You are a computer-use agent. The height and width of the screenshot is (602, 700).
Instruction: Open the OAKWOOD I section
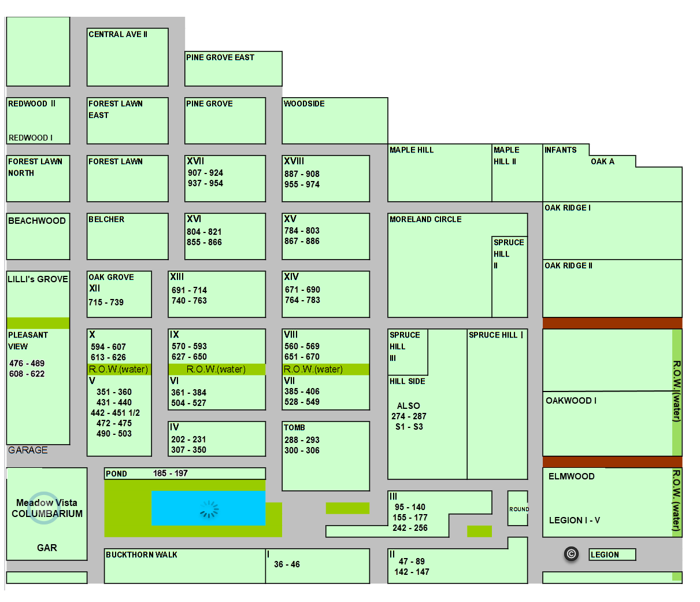[608, 424]
